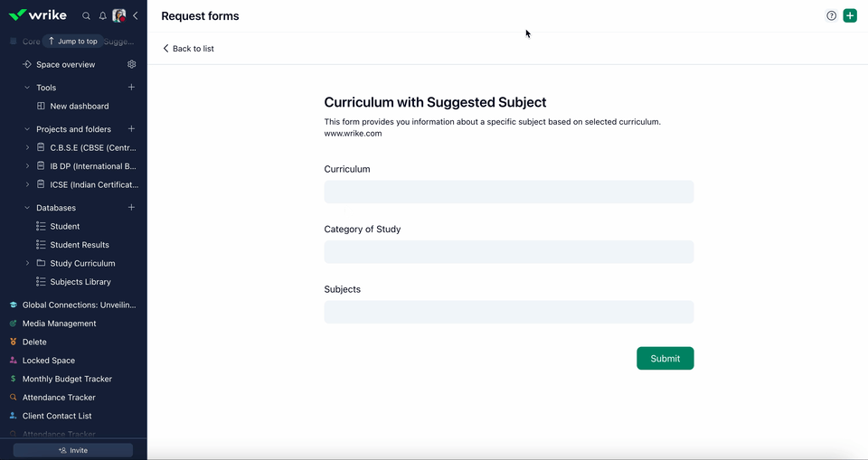Open Space overview

[x=65, y=64]
